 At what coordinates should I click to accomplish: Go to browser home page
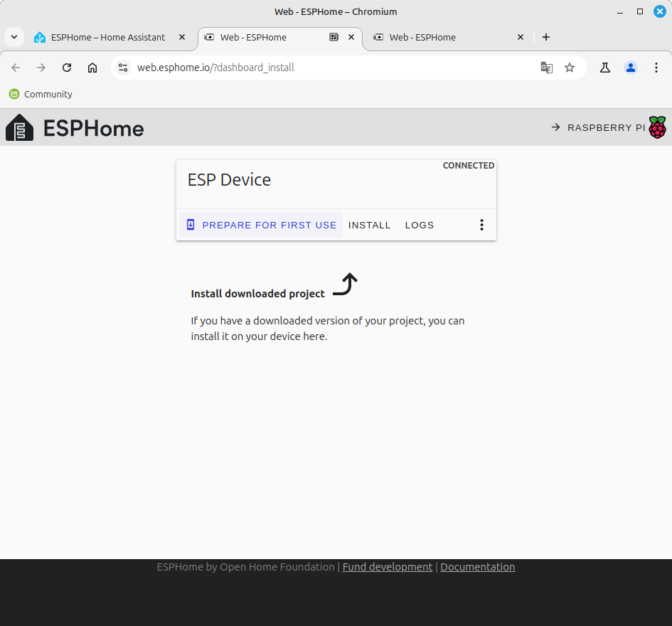92,68
